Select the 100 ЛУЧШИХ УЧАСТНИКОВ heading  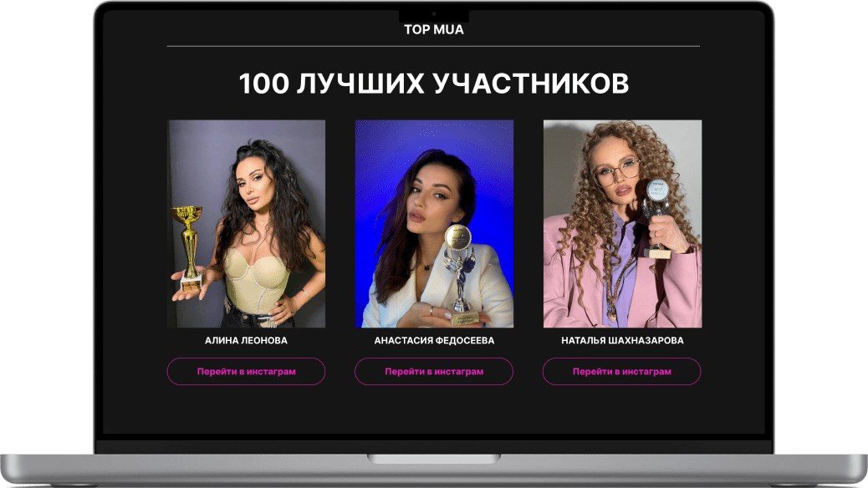433,84
